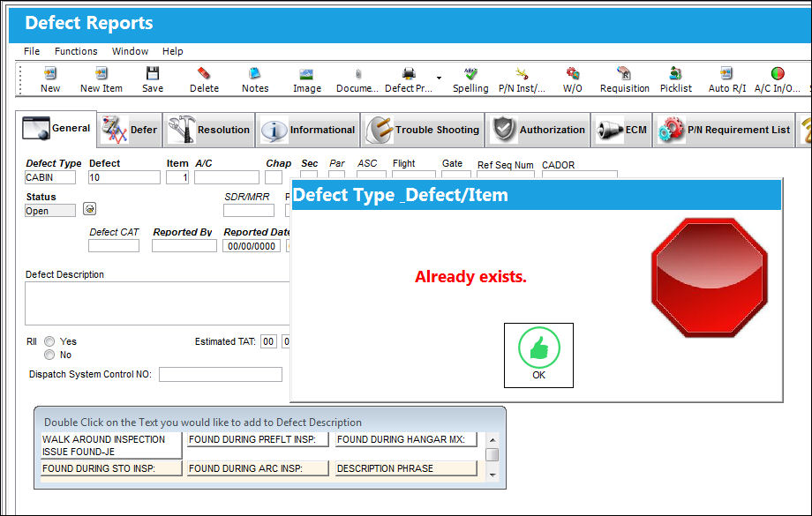The width and height of the screenshot is (812, 516).
Task: Open the Window menu
Action: [130, 51]
